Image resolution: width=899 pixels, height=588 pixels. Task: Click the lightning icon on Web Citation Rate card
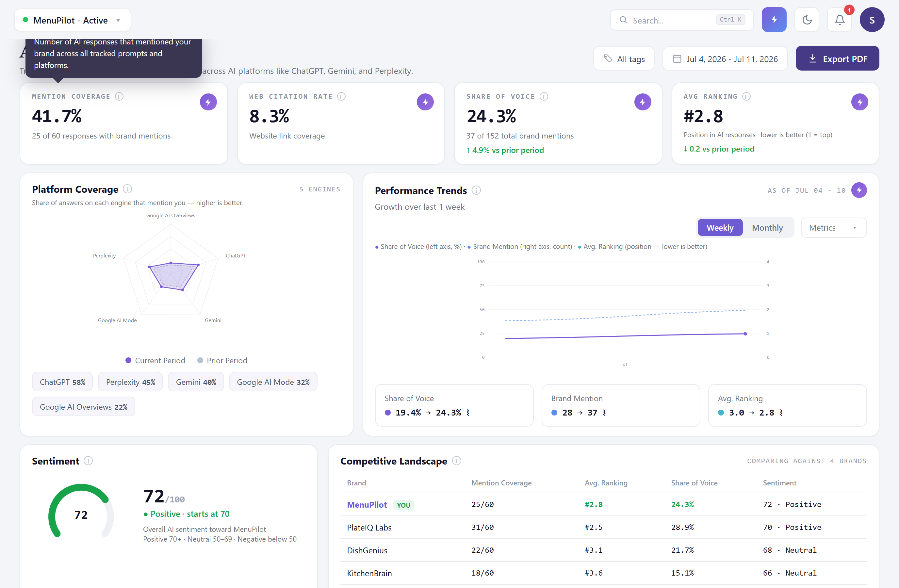point(425,102)
